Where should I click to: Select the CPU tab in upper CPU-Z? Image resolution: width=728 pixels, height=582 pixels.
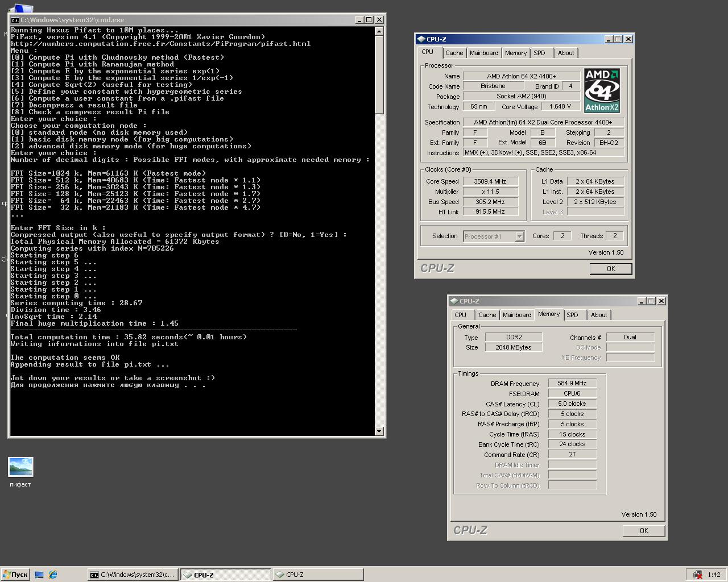click(428, 52)
